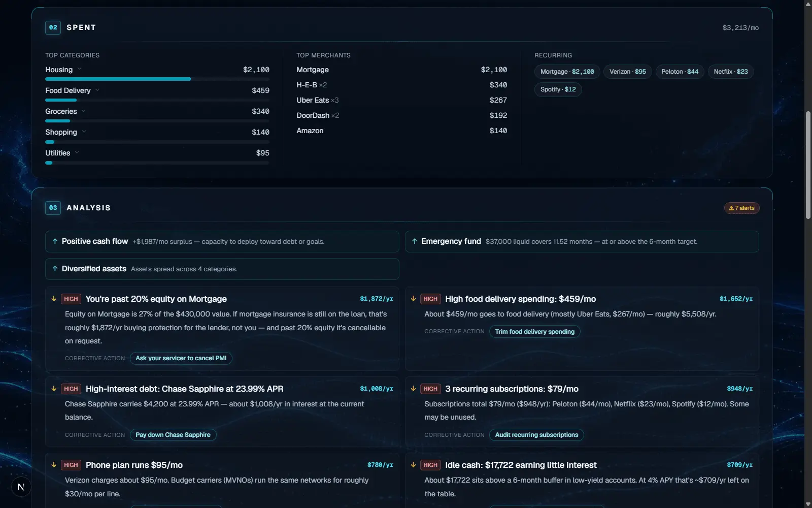Screen dimensions: 812x508
Task: Expand the Groceries category chevron
Action: point(84,111)
